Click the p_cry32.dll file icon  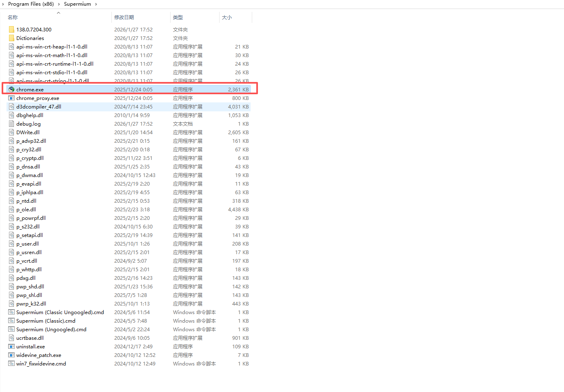(11, 149)
